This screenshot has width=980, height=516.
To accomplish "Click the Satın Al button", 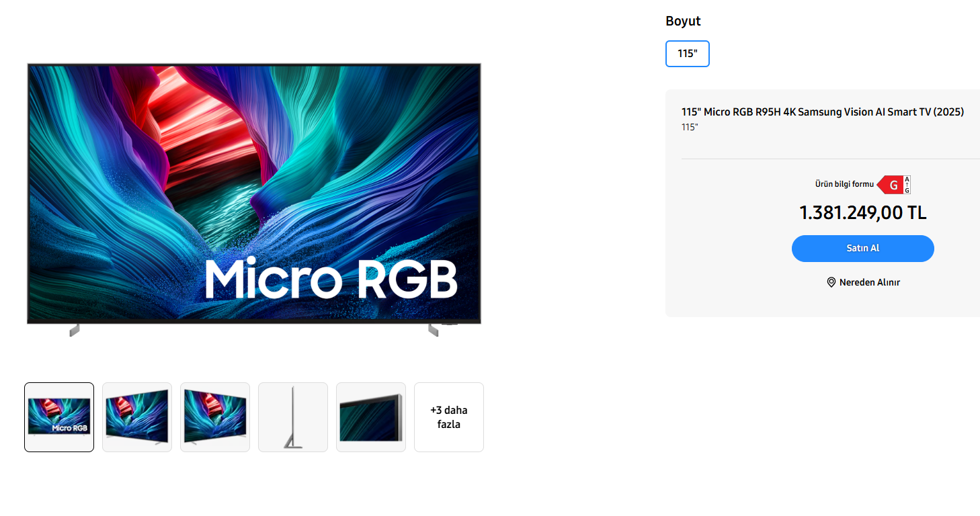I will point(863,248).
